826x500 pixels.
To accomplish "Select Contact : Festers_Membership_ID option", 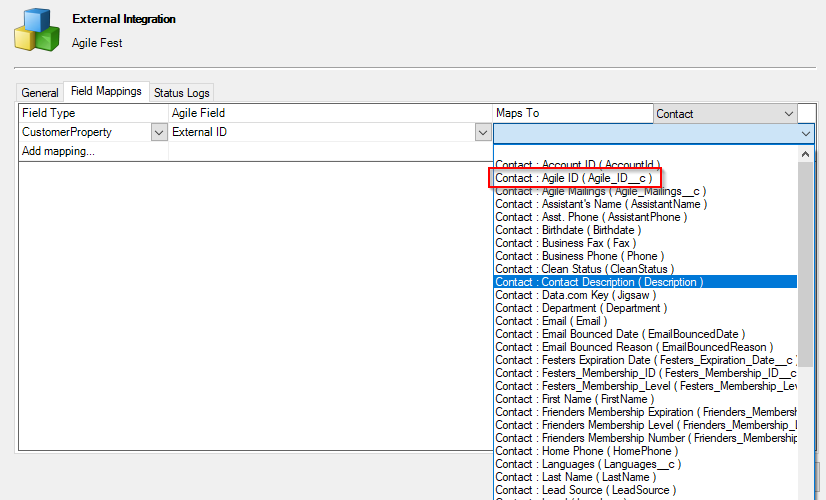I will pyautogui.click(x=645, y=373).
